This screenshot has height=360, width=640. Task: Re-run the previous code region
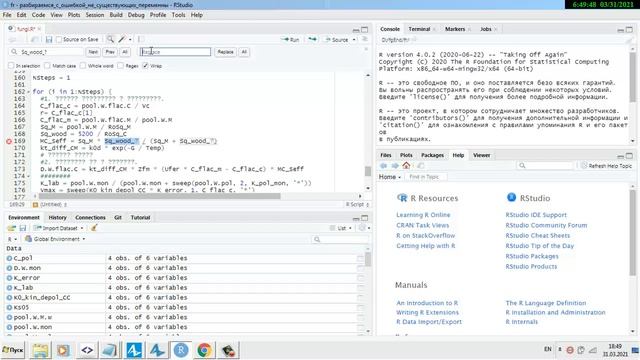(x=312, y=39)
